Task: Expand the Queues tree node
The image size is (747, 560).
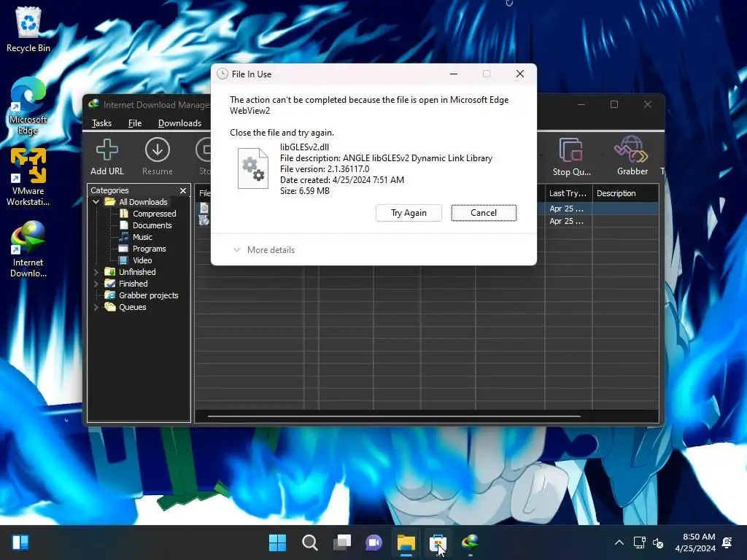Action: pos(96,307)
